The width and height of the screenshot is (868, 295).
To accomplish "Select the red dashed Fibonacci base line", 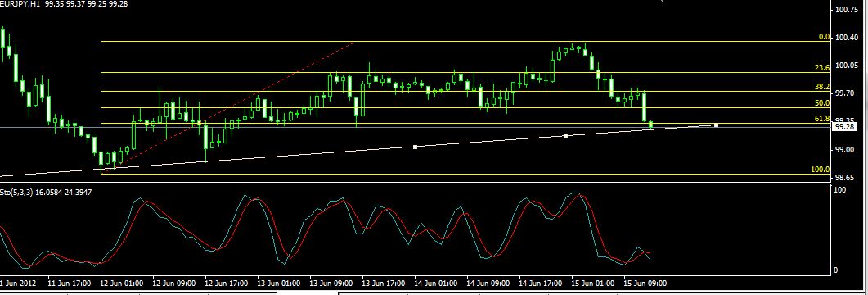I will click(227, 106).
